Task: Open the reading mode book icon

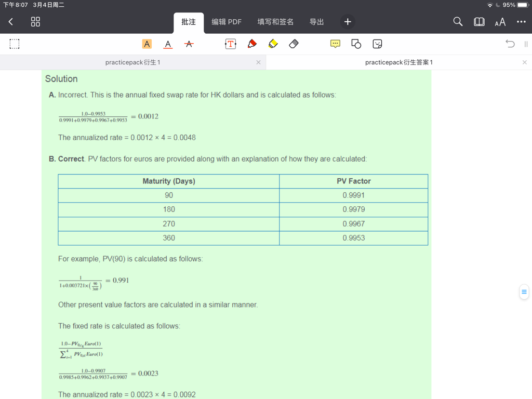Action: pos(479,22)
